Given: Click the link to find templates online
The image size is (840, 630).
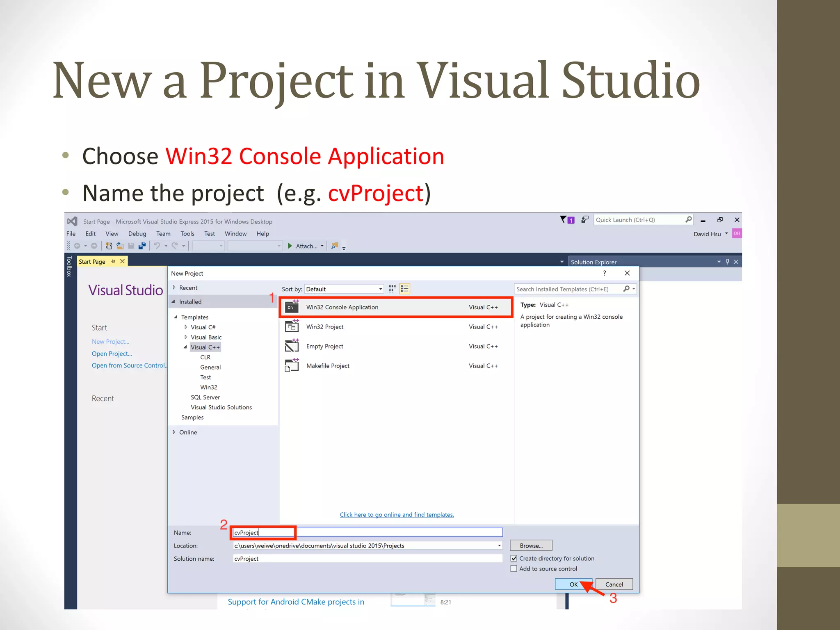Looking at the screenshot, I should pyautogui.click(x=396, y=514).
